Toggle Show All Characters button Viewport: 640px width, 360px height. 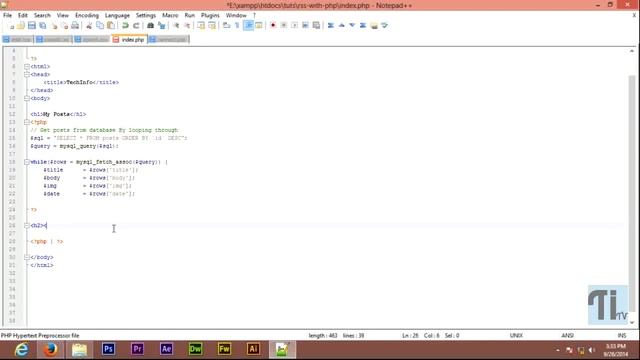coord(237,26)
